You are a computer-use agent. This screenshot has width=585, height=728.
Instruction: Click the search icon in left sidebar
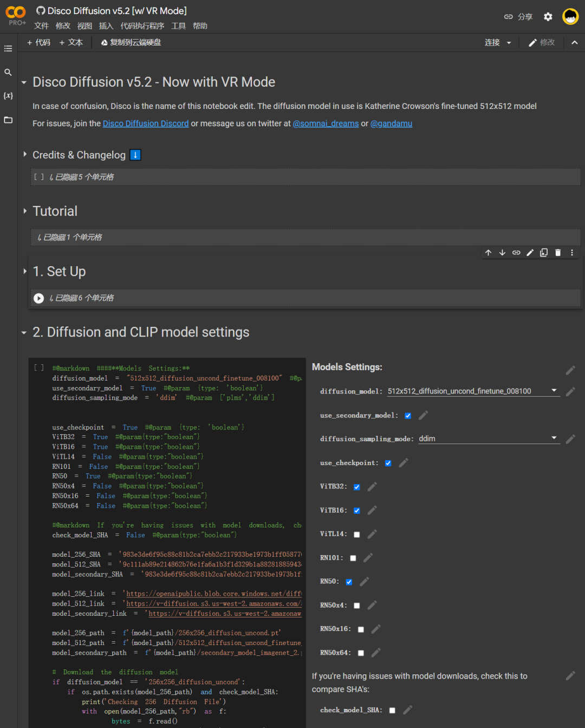[8, 72]
